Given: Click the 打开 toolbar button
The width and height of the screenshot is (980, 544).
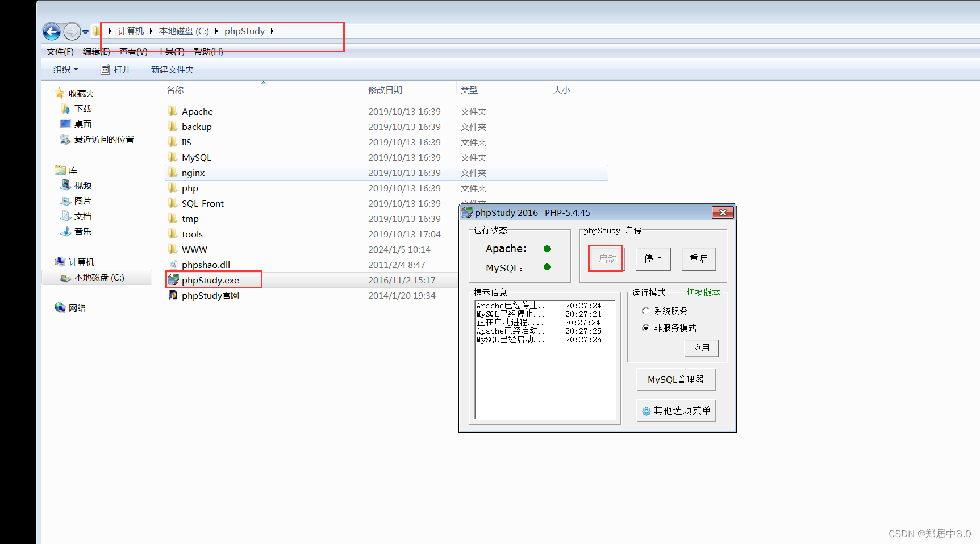Looking at the screenshot, I should click(x=116, y=69).
